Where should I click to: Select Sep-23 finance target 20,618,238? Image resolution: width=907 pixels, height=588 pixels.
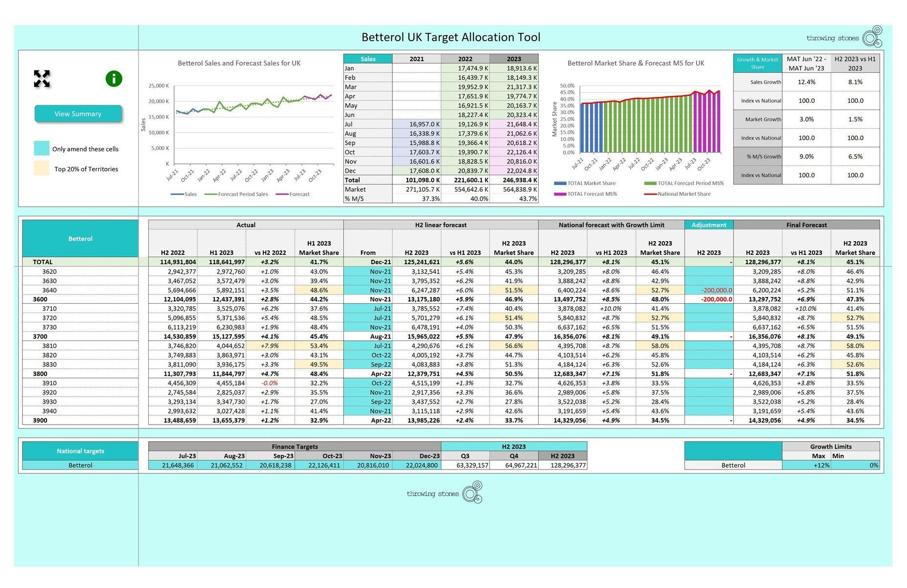[x=271, y=465]
